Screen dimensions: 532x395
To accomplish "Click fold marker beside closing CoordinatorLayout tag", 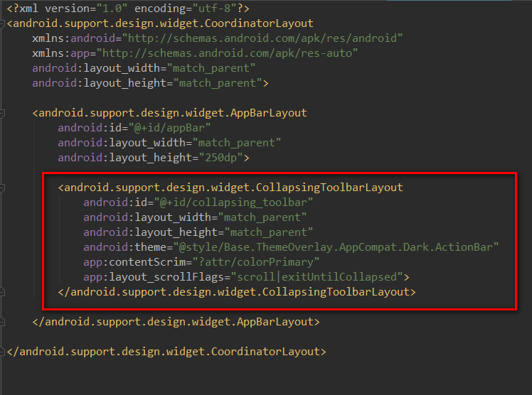I will [1, 352].
